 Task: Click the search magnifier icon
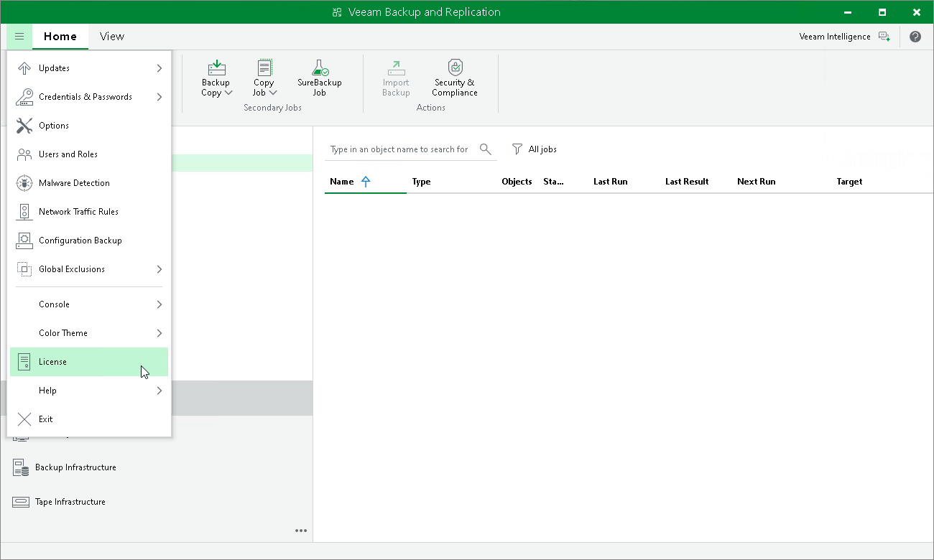[x=486, y=149]
